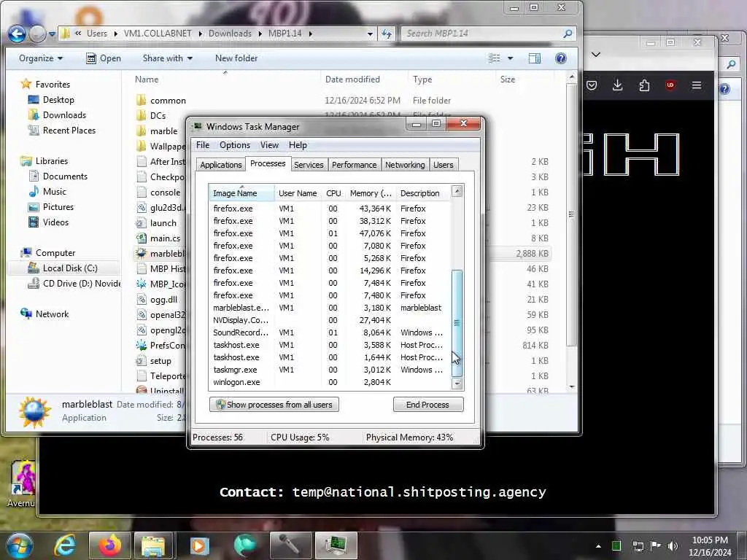Sort processes by CPU column header
747x560 pixels.
pyautogui.click(x=333, y=192)
